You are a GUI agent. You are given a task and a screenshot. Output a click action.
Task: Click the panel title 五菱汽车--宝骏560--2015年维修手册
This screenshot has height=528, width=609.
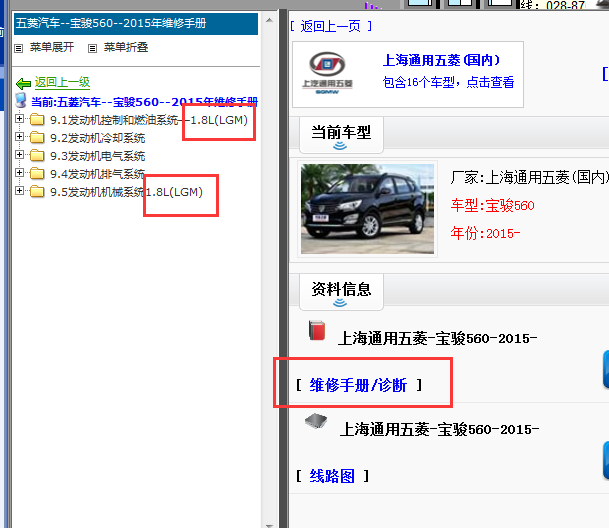pos(111,23)
